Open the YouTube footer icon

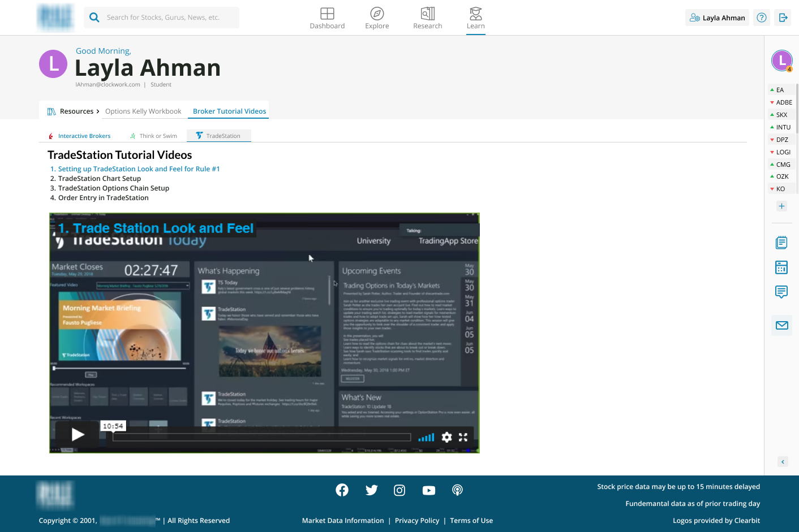pos(429,490)
